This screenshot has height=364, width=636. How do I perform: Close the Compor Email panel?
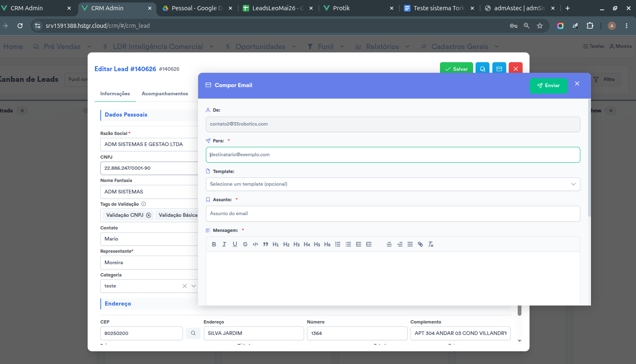pos(577,83)
